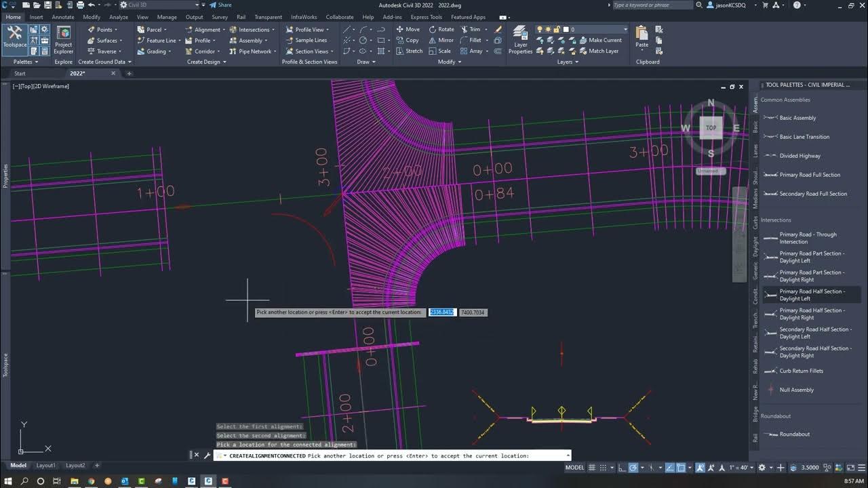Screen dimensions: 868x488
Task: Click the [2D Wireframe] visual style control
Action: (52, 86)
